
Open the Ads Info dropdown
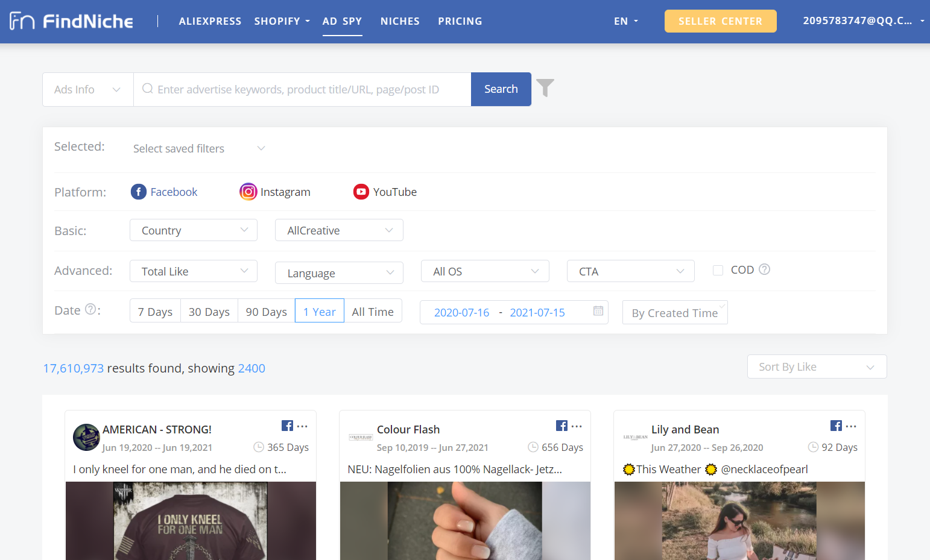88,89
